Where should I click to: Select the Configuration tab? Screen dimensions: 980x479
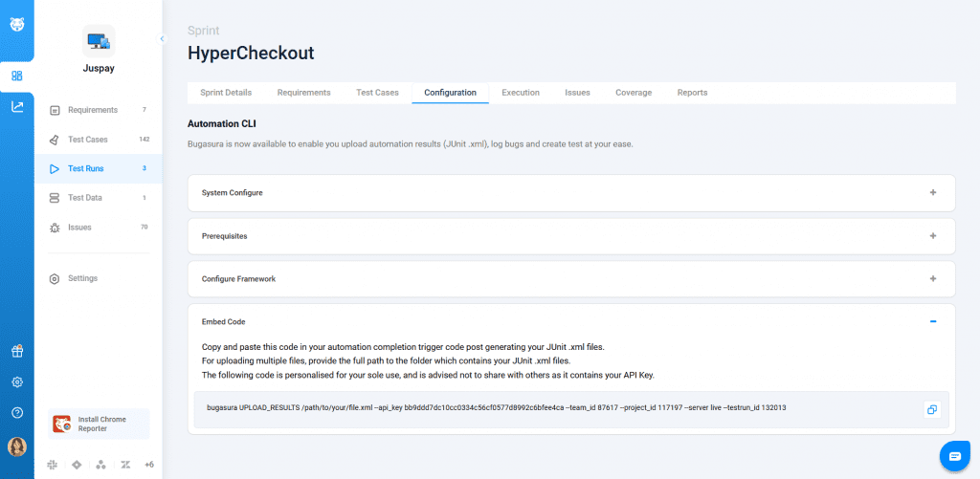(x=450, y=93)
